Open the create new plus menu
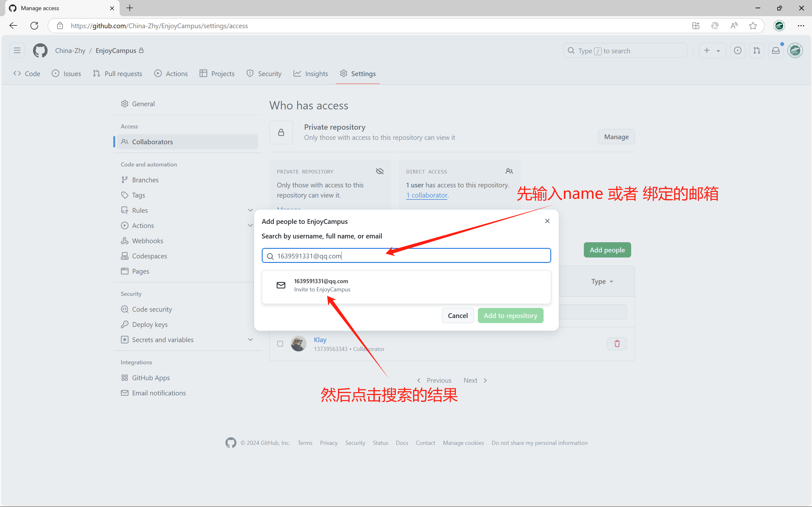The height and width of the screenshot is (507, 812). (x=712, y=51)
